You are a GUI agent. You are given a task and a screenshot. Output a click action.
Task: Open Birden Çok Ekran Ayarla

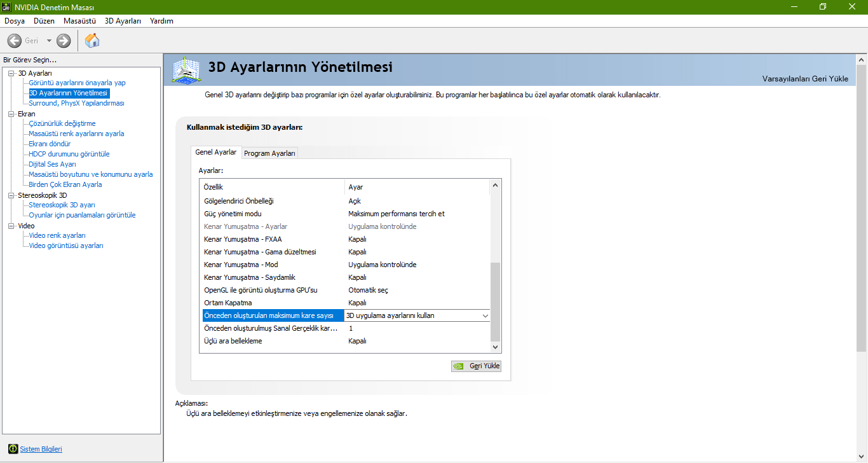click(65, 184)
